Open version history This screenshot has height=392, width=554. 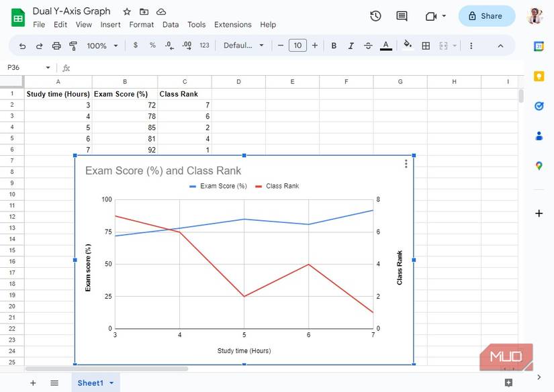click(375, 15)
